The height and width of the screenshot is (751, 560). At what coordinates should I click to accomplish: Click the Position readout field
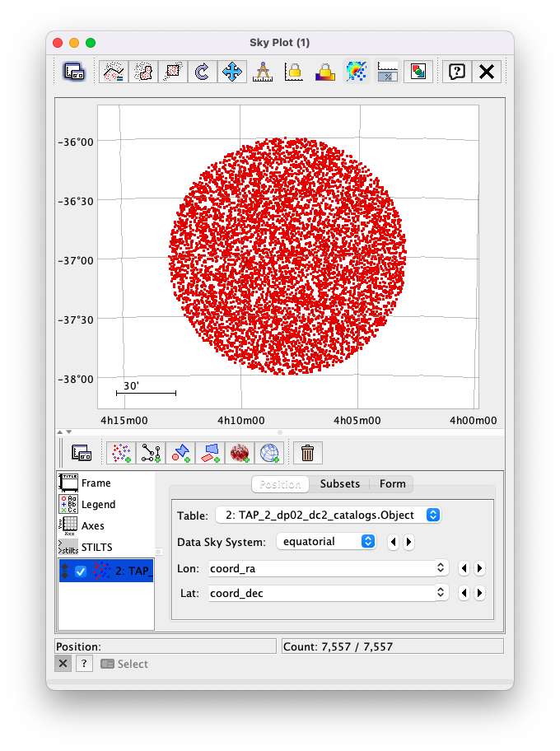pos(166,646)
